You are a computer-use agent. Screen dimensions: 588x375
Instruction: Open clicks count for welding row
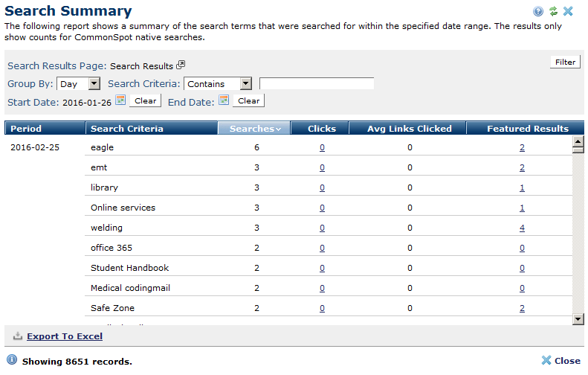(322, 228)
